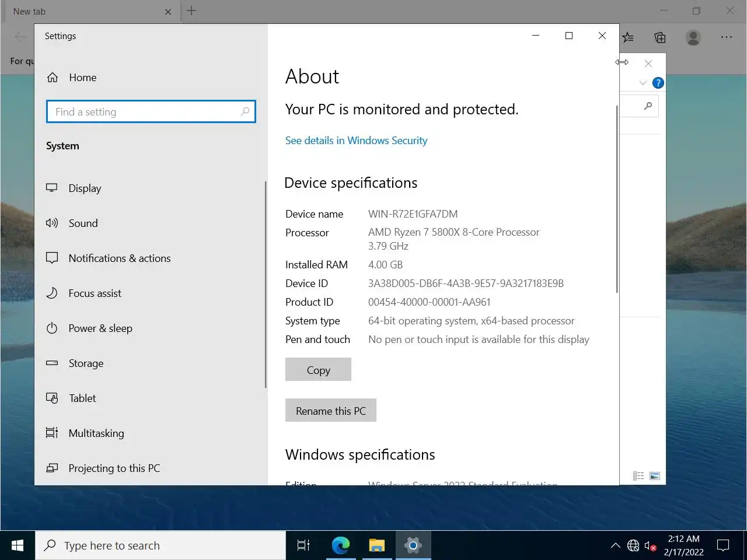This screenshot has height=560, width=747.
Task: Click the Settings gear on taskbar
Action: [413, 545]
